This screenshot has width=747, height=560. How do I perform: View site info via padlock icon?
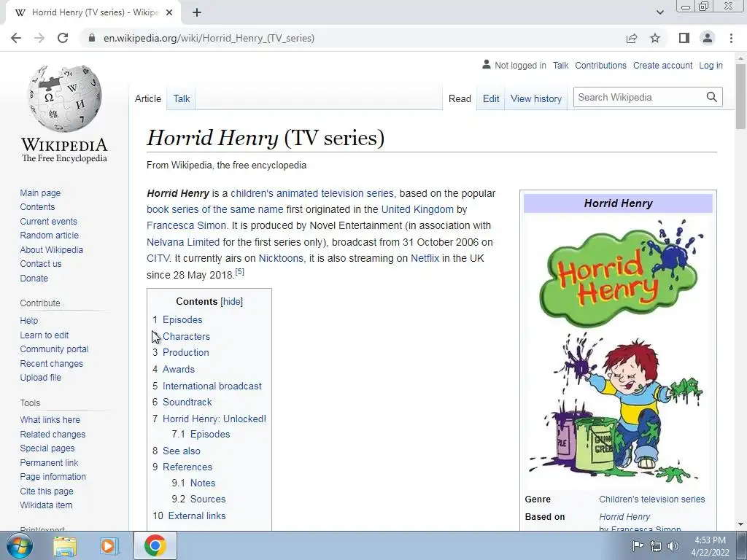(x=92, y=38)
